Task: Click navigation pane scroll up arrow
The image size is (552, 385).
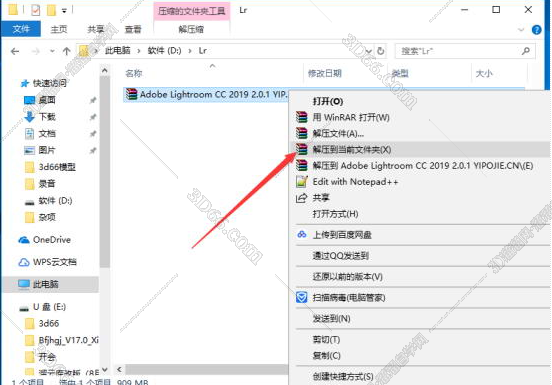Action: pyautogui.click(x=105, y=71)
